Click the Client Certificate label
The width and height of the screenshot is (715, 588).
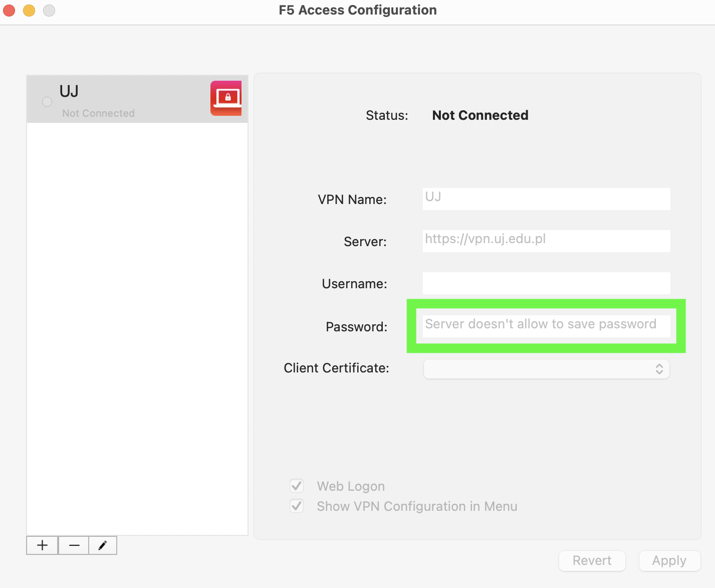336,368
